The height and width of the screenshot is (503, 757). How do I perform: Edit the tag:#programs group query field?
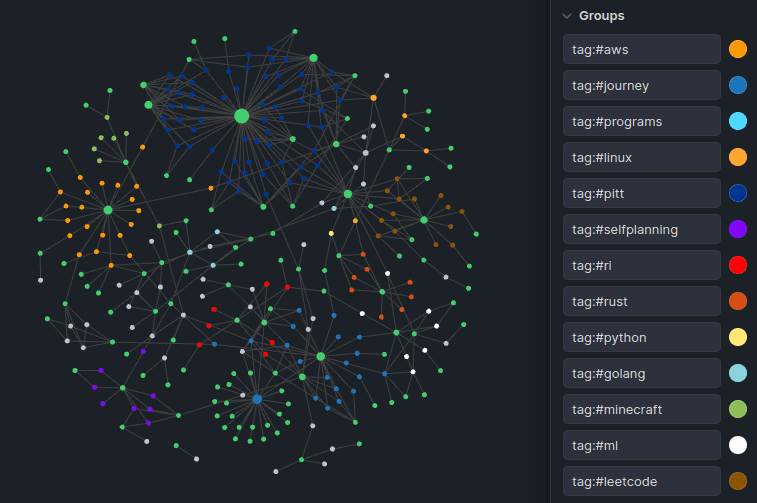[642, 121]
